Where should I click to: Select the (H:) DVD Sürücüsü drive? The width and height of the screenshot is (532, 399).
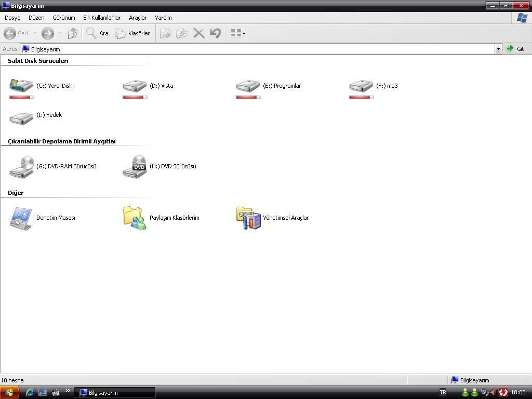coord(159,166)
